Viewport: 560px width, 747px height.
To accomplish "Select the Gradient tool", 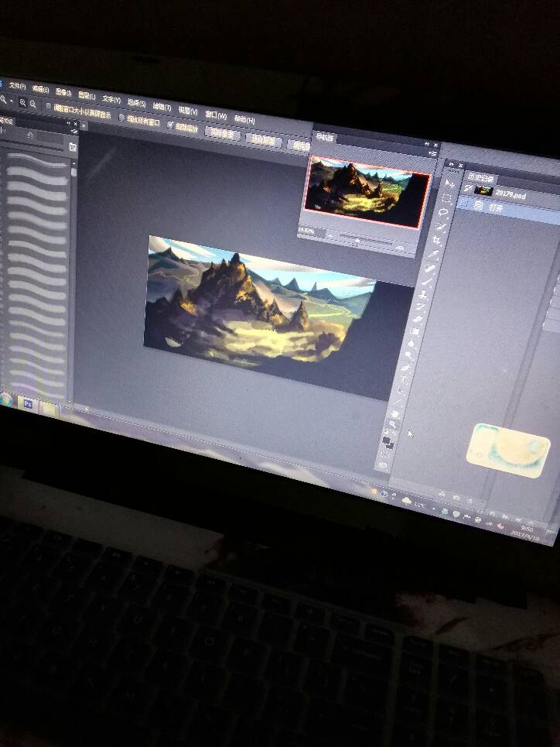I will pos(415,331).
